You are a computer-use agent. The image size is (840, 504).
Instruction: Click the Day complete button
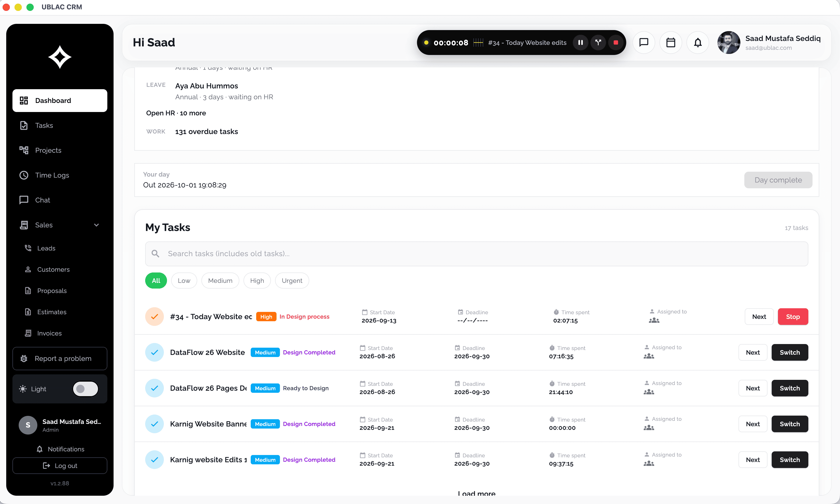(778, 180)
